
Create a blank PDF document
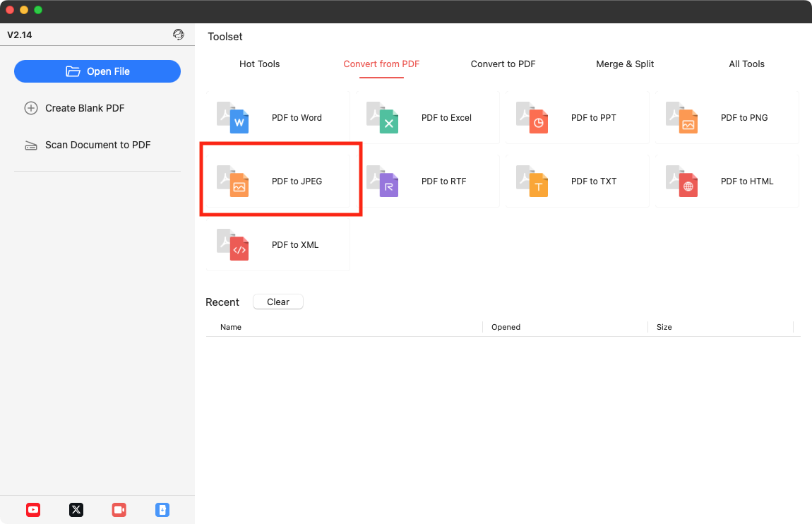coord(84,108)
